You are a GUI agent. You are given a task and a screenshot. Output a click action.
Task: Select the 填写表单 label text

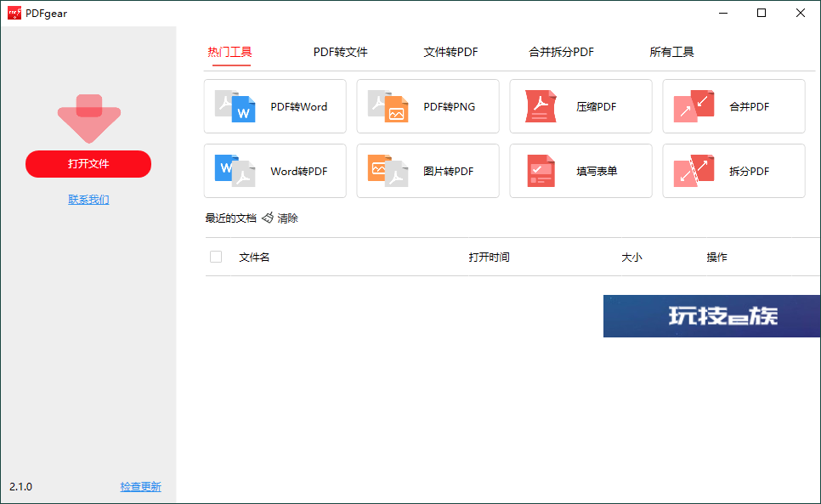tap(597, 171)
